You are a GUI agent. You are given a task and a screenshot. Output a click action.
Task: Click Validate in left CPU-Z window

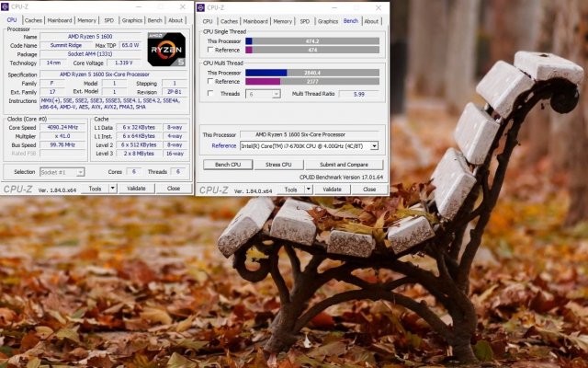136,189
